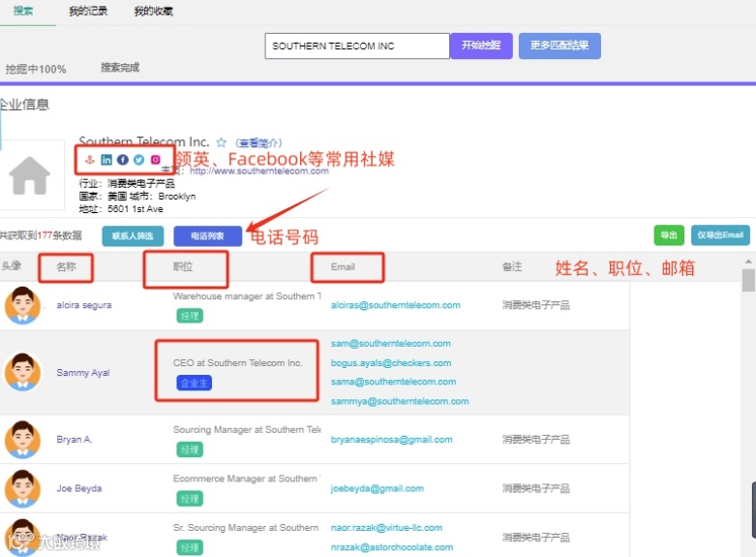Open Bryan A.'s name link
The height and width of the screenshot is (557, 756).
75,439
